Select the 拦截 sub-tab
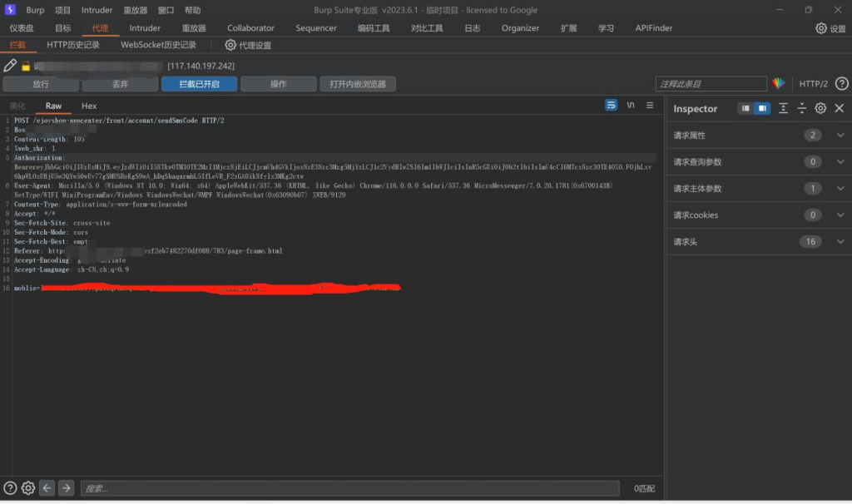 coord(17,45)
